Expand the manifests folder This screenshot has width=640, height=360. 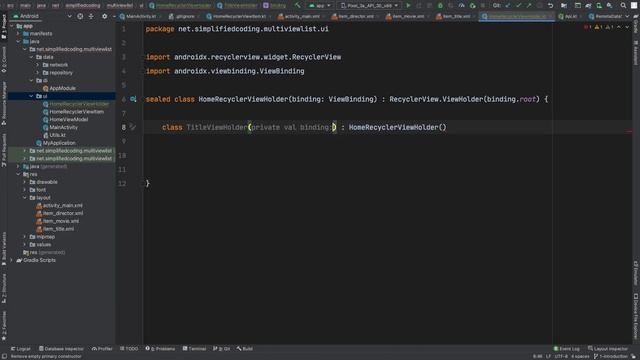tap(18, 33)
